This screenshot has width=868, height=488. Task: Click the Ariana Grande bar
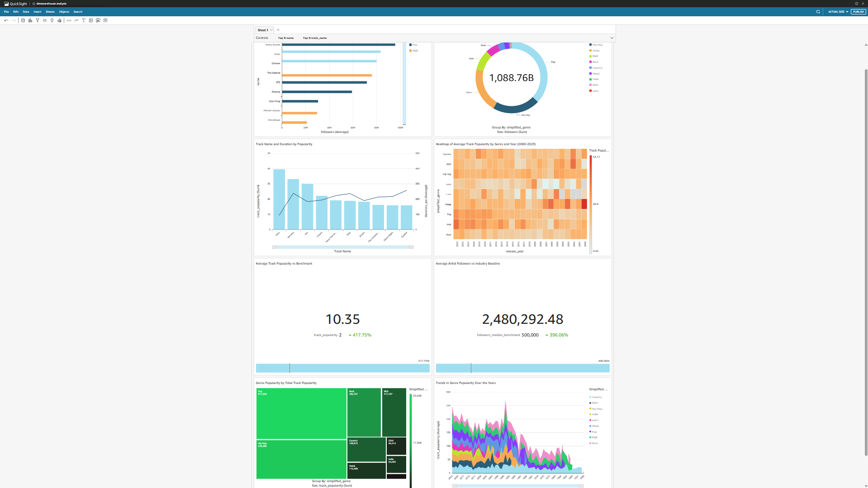coord(339,45)
